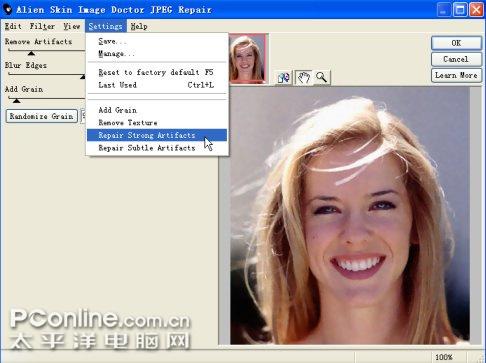Click the large preview image
This screenshot has height=363, width=486.
[x=350, y=216]
